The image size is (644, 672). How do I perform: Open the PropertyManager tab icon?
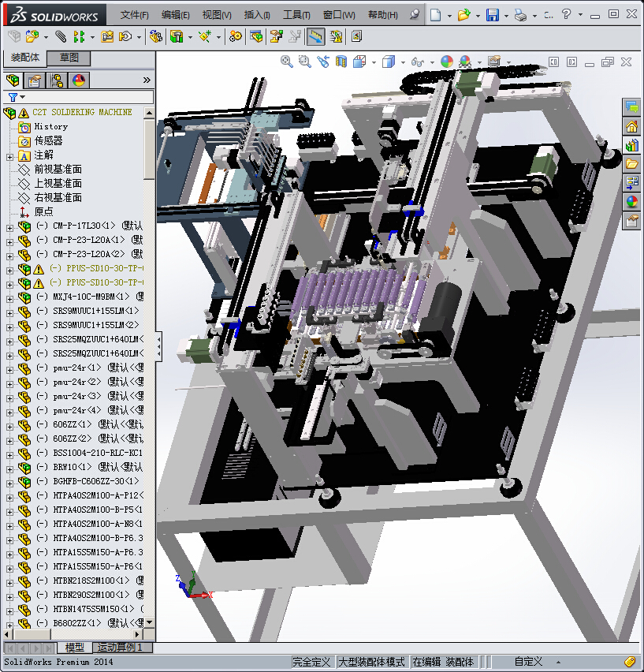pos(34,80)
